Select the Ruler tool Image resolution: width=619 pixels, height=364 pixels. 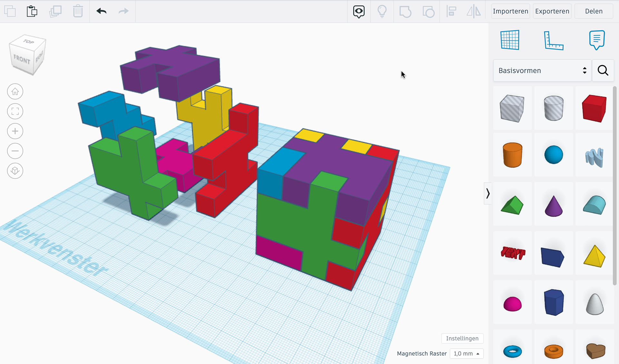[554, 40]
